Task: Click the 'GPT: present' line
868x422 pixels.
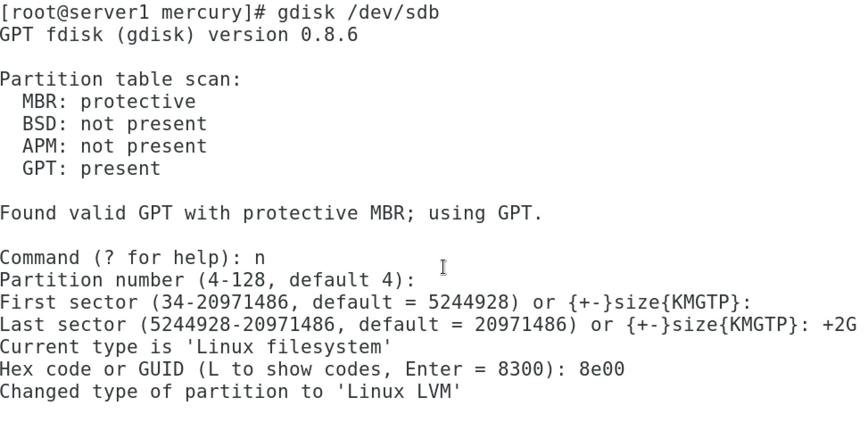Action: coord(91,169)
